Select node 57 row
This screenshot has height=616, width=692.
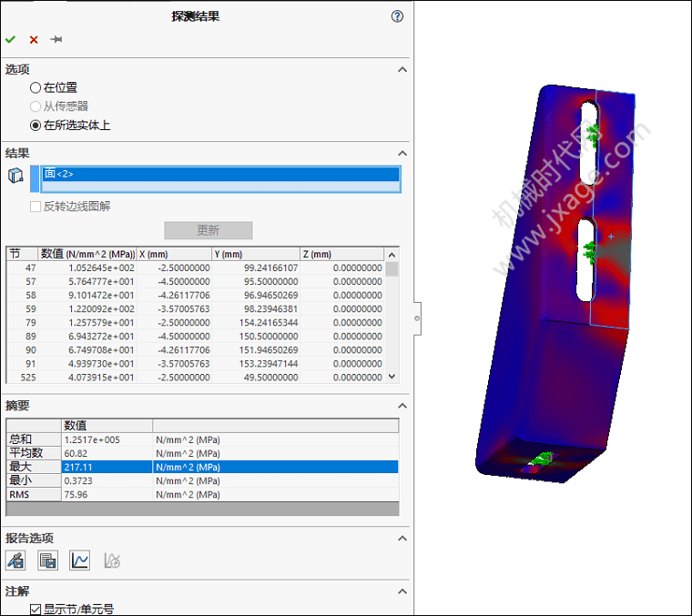(195, 282)
